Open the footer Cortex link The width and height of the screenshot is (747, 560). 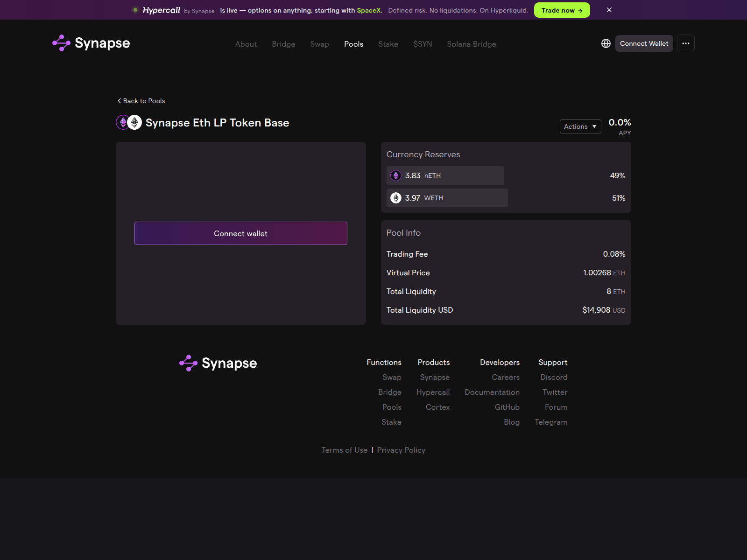click(x=438, y=407)
